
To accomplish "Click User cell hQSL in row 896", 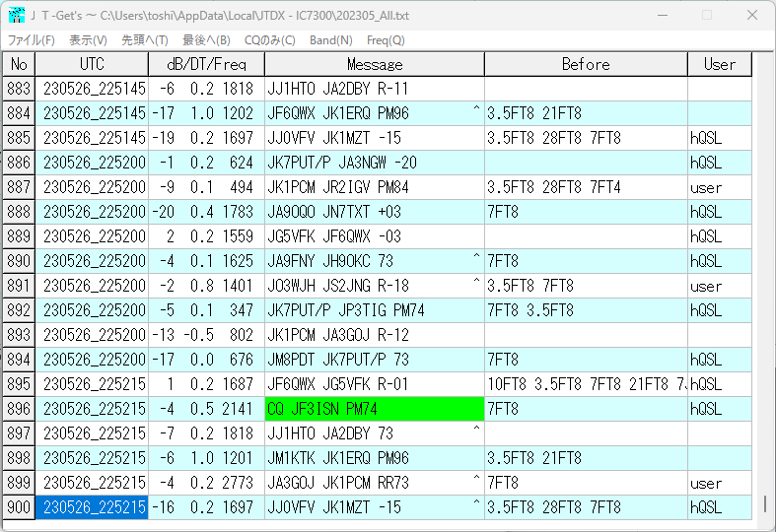I will [x=720, y=409].
